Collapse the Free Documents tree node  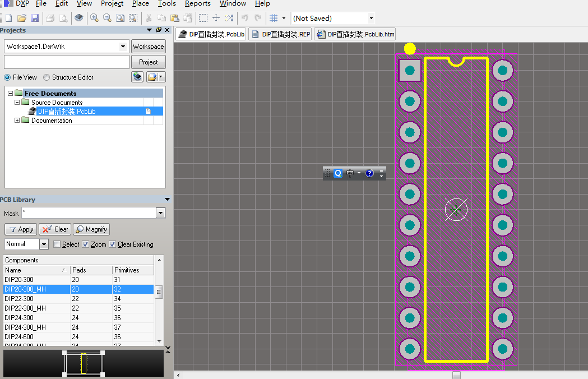coord(11,93)
